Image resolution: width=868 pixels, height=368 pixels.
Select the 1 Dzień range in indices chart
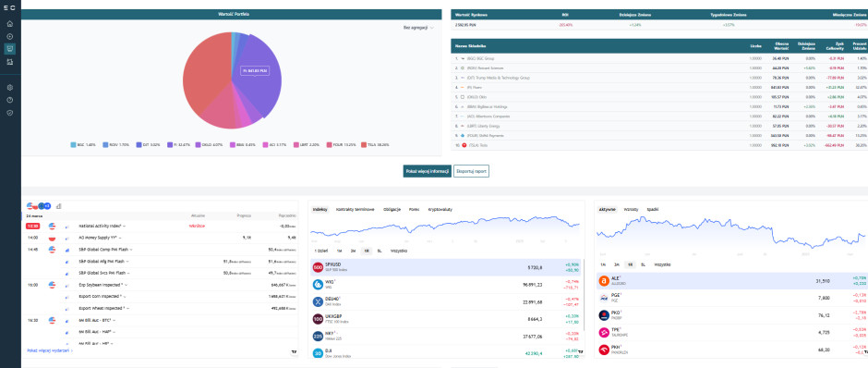point(321,251)
